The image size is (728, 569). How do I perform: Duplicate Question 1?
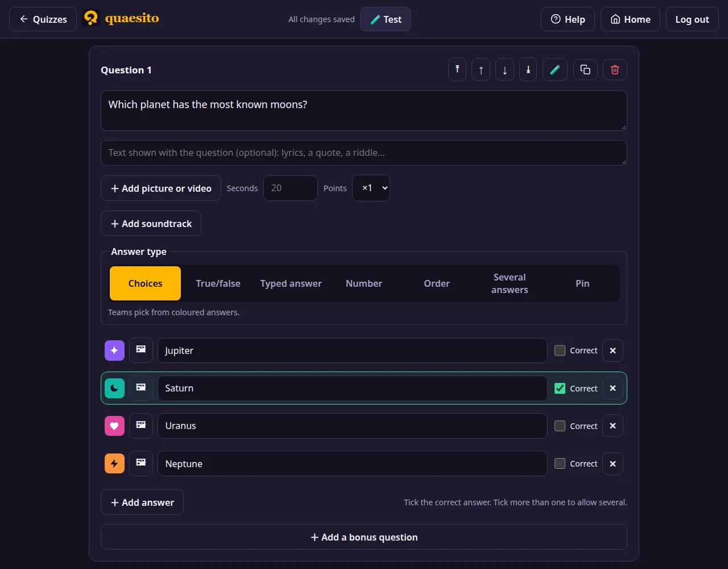[585, 70]
